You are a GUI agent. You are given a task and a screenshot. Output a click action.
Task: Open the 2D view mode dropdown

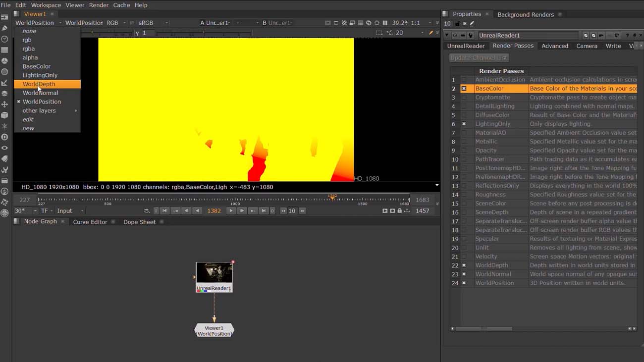tap(409, 33)
